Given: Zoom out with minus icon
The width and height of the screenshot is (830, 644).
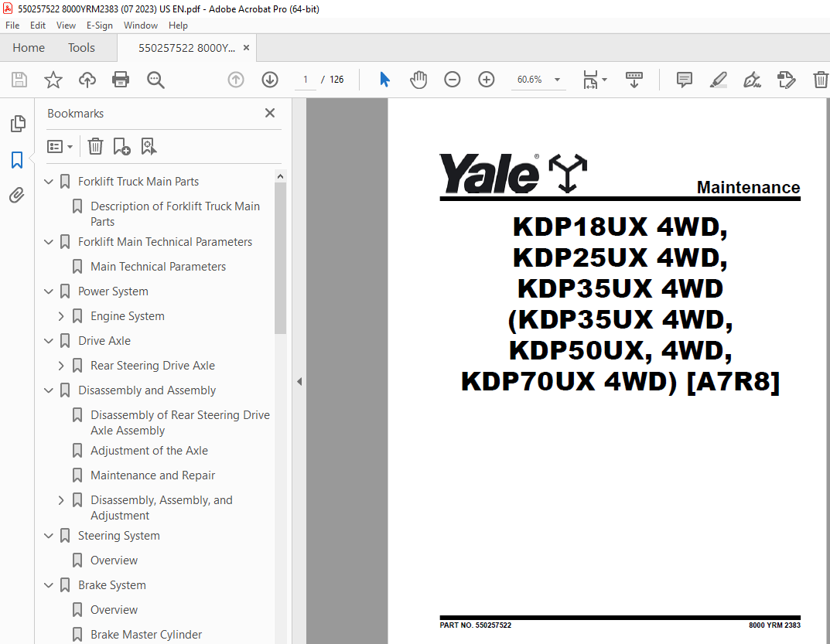Looking at the screenshot, I should (x=452, y=80).
